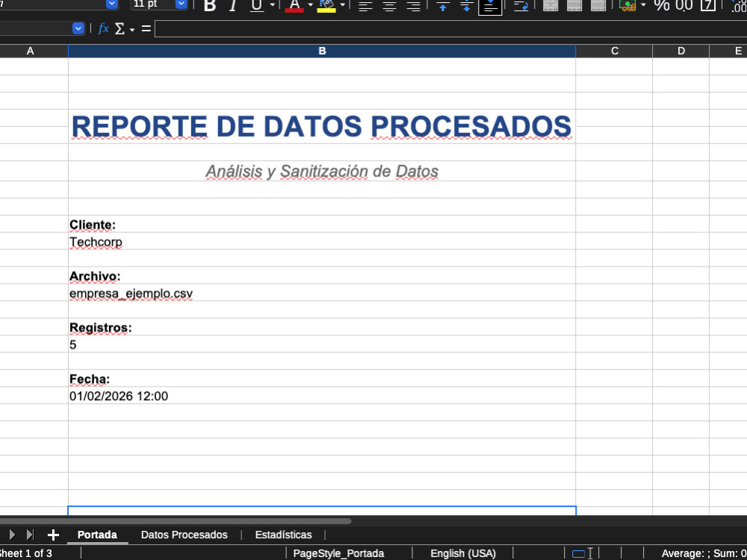Image resolution: width=747 pixels, height=560 pixels.
Task: Format cell as number (0.0)
Action: [x=684, y=6]
